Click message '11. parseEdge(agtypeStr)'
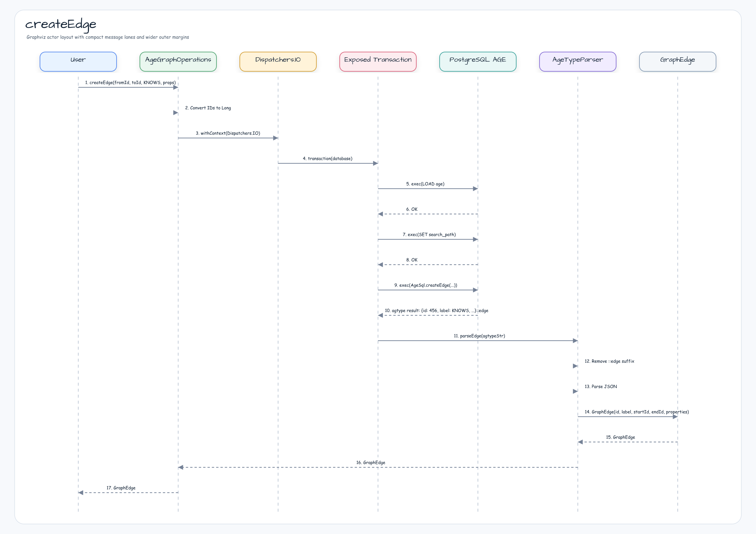 point(479,336)
